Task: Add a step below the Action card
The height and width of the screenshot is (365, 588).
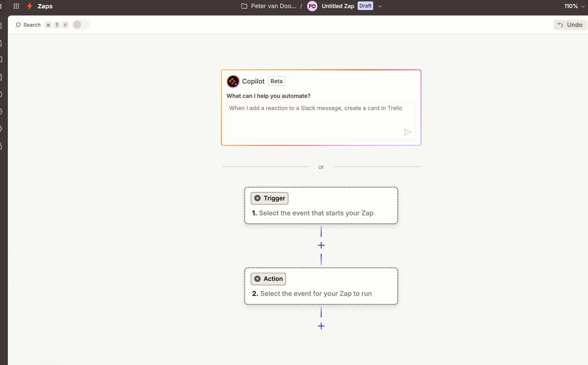Action: point(321,326)
